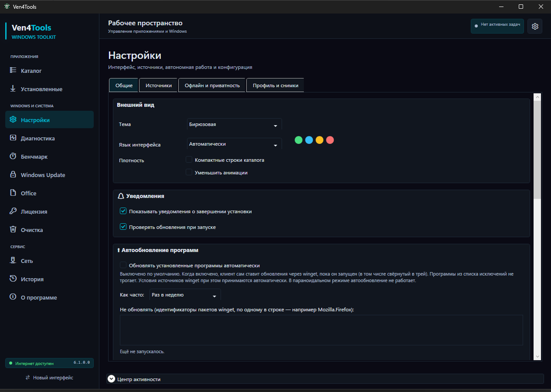Click the Установленные download icon

click(13, 89)
